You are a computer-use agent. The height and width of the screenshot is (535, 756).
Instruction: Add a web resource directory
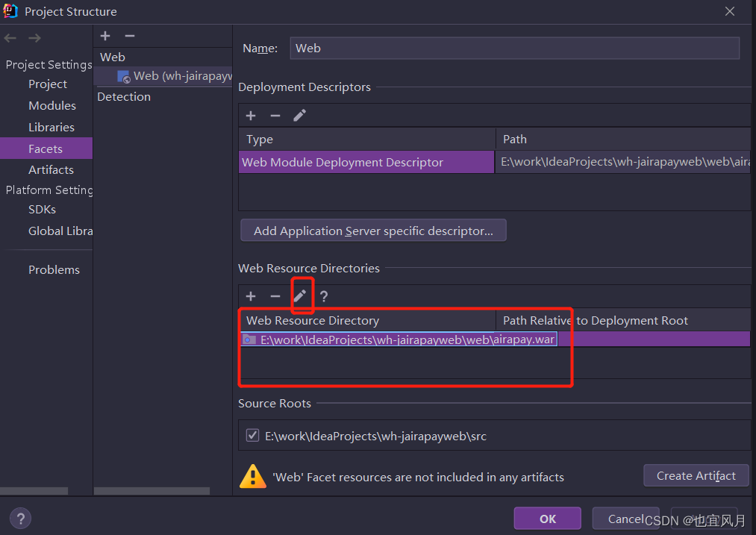(x=251, y=296)
